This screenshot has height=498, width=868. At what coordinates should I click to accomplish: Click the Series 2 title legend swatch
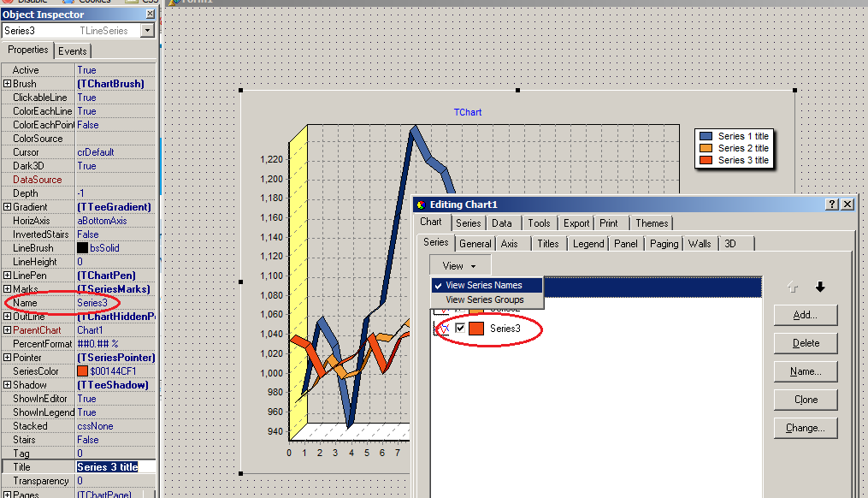point(706,148)
